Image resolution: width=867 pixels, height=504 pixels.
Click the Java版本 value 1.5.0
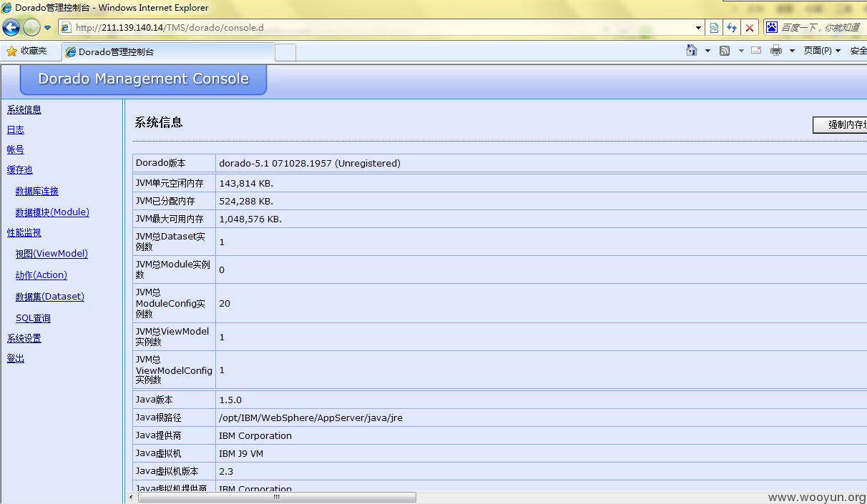(x=230, y=400)
